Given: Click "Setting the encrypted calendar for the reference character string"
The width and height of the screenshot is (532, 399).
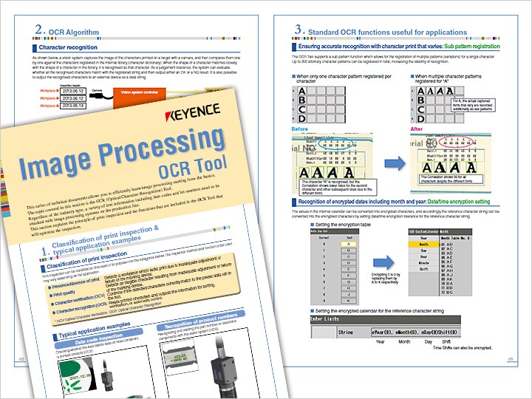Looking at the screenshot, I should tap(379, 311).
